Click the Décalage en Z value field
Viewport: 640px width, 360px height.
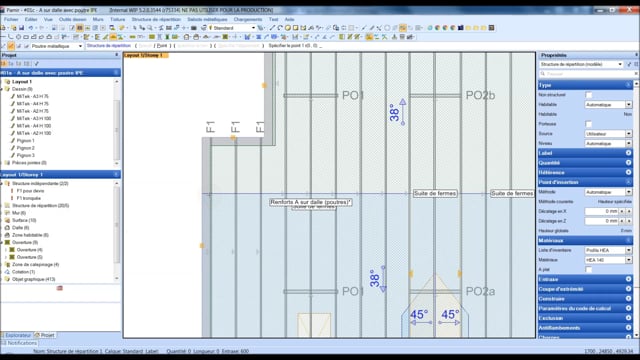click(602, 221)
